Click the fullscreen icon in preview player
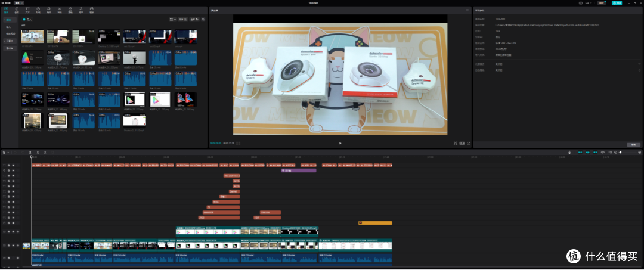644x270 pixels. (469, 143)
